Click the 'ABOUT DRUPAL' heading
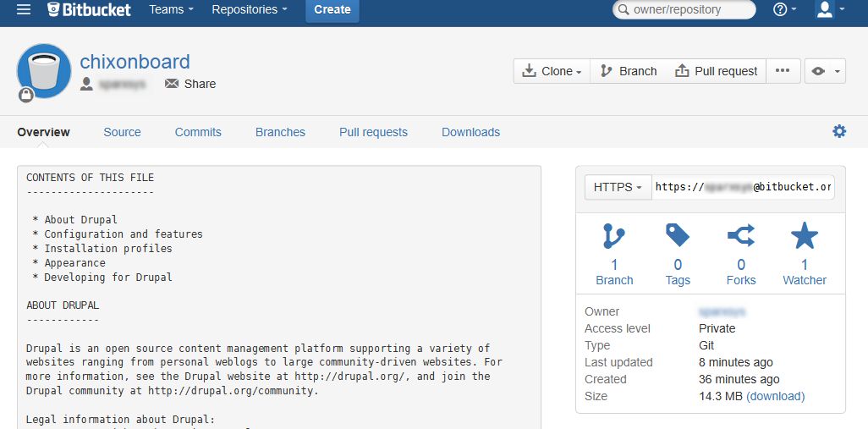This screenshot has width=868, height=429. pos(63,305)
